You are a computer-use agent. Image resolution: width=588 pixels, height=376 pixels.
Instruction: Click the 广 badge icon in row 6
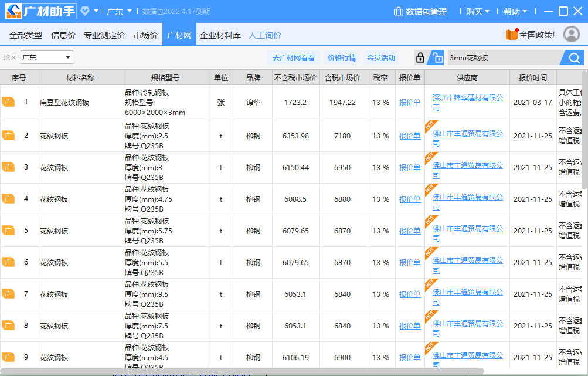point(8,262)
